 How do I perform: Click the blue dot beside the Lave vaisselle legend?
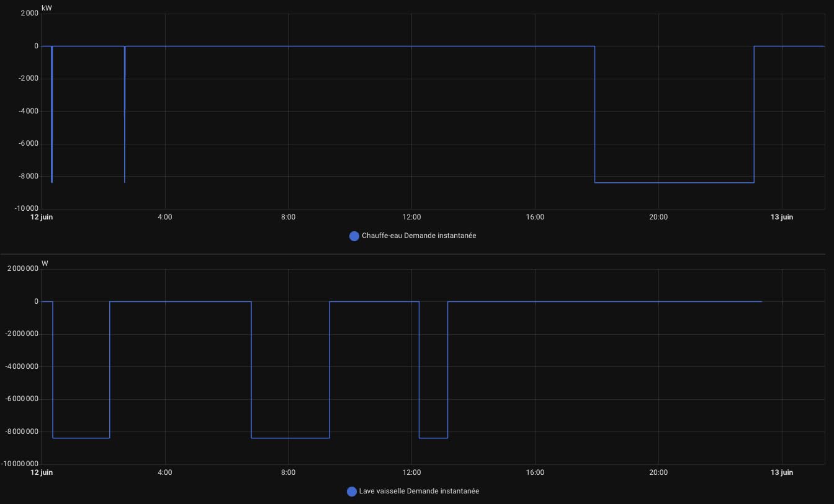(352, 491)
